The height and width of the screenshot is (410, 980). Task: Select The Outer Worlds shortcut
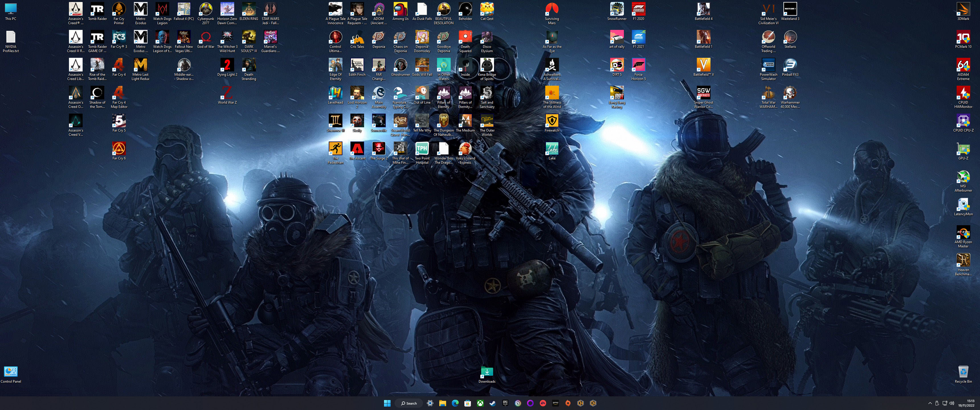[x=487, y=125]
